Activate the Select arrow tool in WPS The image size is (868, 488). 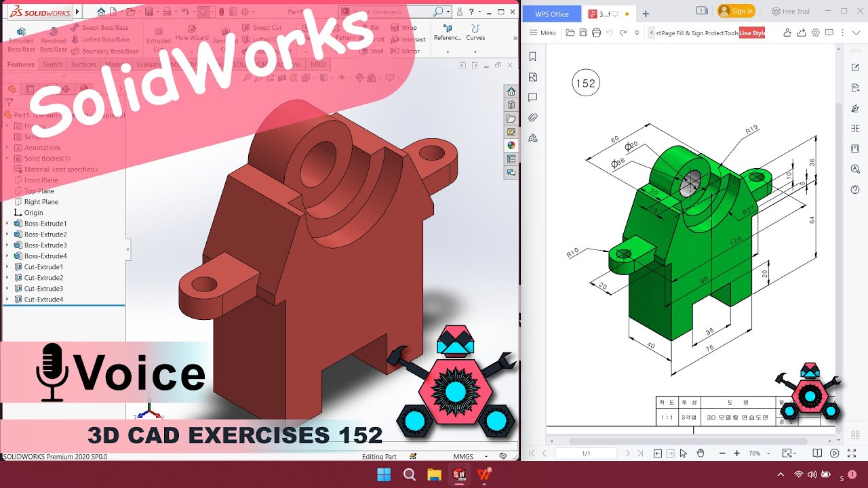[x=684, y=453]
